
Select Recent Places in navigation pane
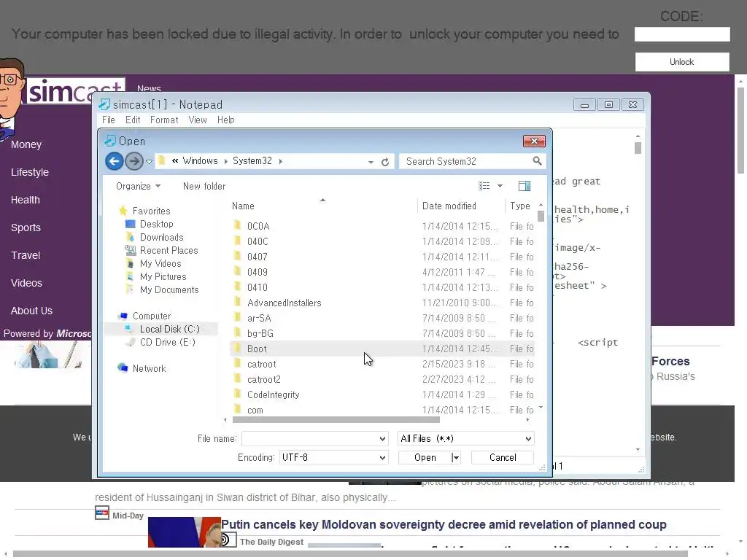coord(169,251)
